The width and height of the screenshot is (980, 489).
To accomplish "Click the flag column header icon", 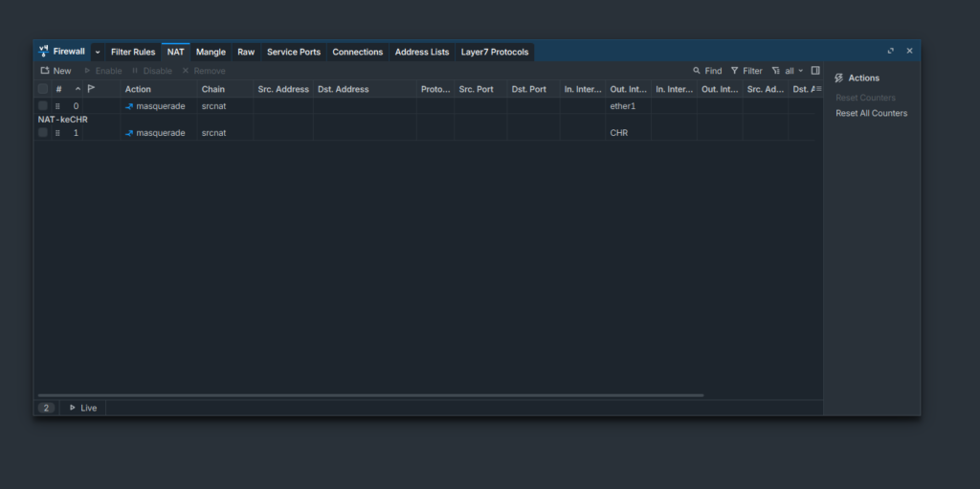I will (91, 89).
